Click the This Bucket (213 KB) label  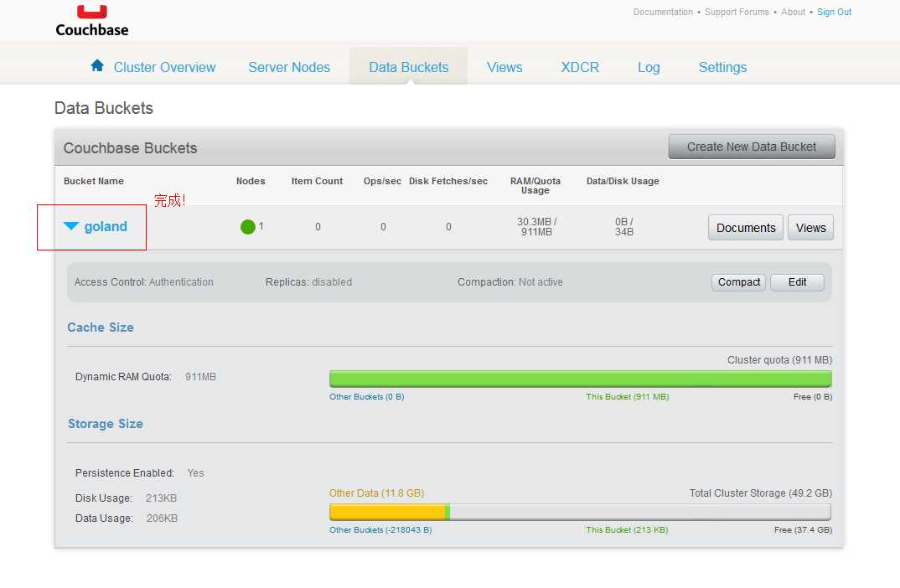pyautogui.click(x=627, y=530)
